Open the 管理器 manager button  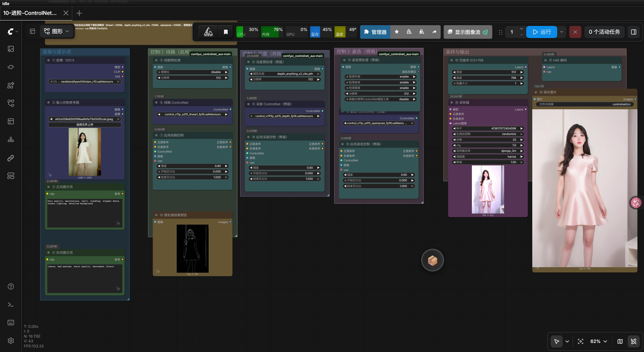click(x=375, y=32)
